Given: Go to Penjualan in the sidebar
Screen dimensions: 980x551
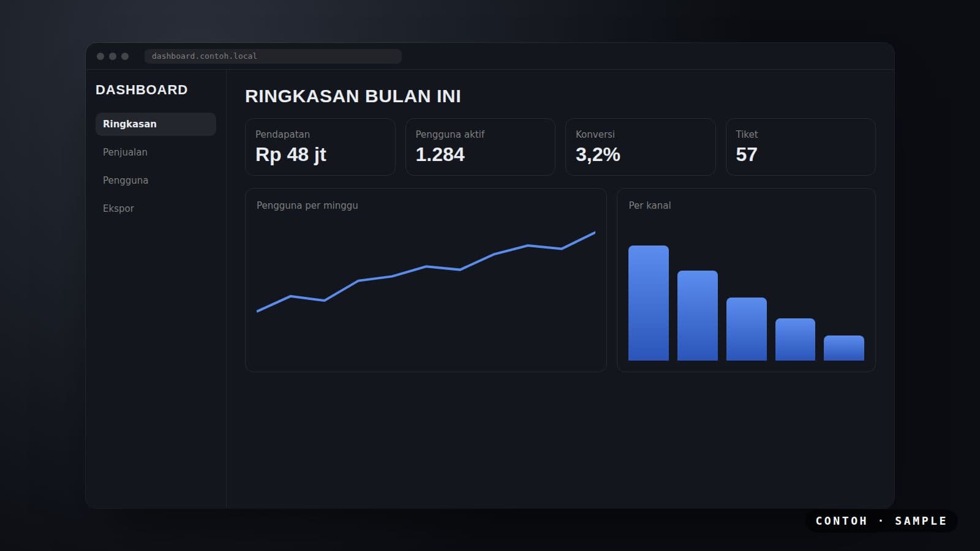Looking at the screenshot, I should (x=156, y=152).
